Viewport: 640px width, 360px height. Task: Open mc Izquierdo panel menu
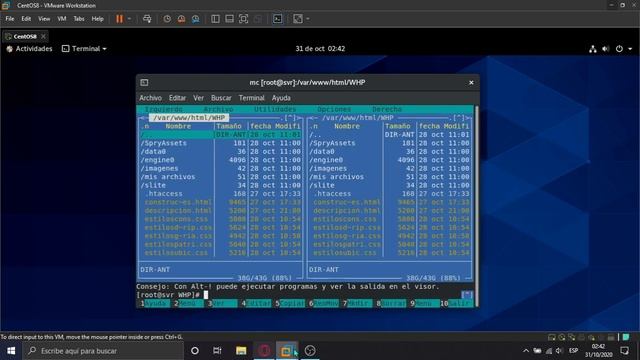pyautogui.click(x=164, y=109)
